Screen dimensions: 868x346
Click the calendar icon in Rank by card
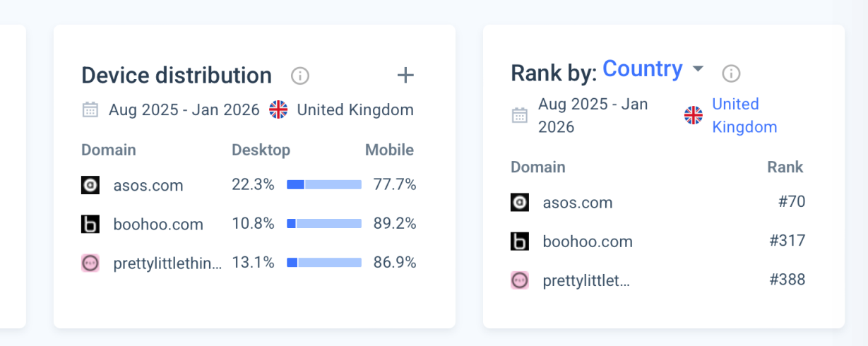click(520, 115)
